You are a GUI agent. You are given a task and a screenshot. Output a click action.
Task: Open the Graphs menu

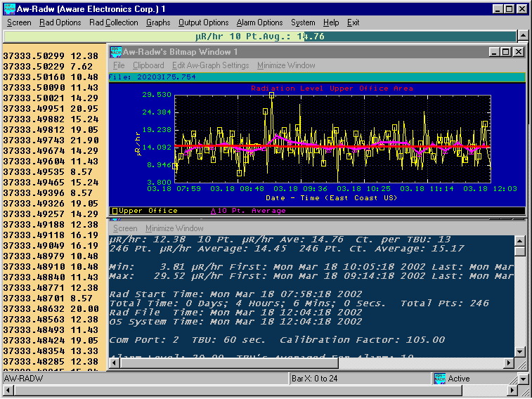[158, 22]
